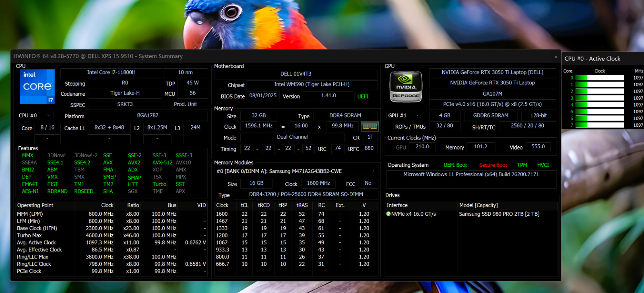Click the HVCI status indicator
Image resolution: width=644 pixels, height=293 pixels.
click(543, 165)
